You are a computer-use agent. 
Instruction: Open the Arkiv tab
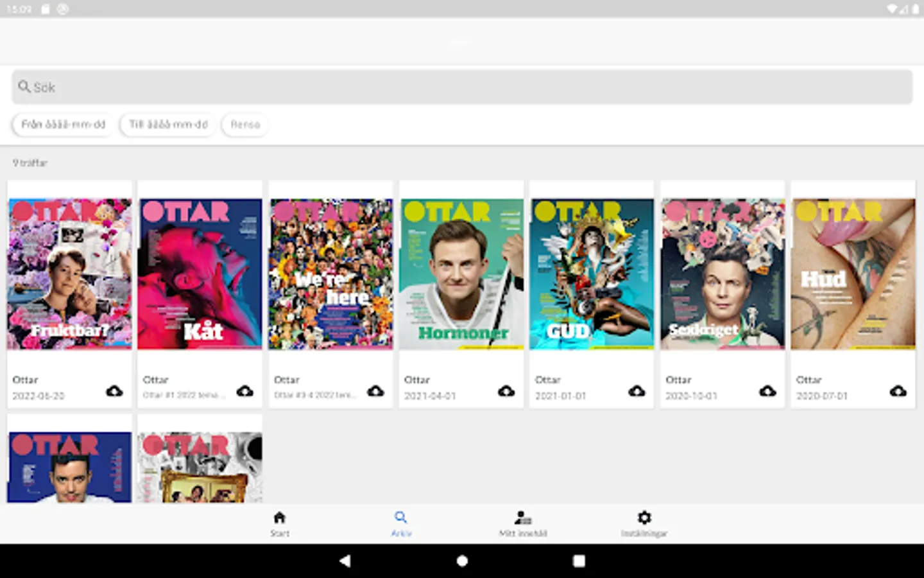click(401, 523)
